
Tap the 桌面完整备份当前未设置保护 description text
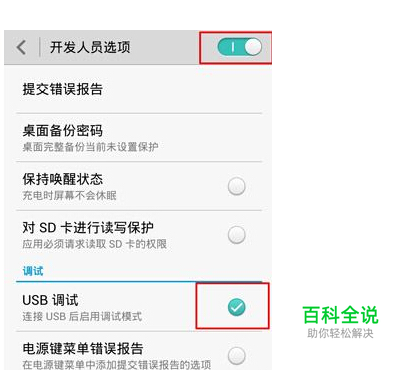[x=90, y=147]
